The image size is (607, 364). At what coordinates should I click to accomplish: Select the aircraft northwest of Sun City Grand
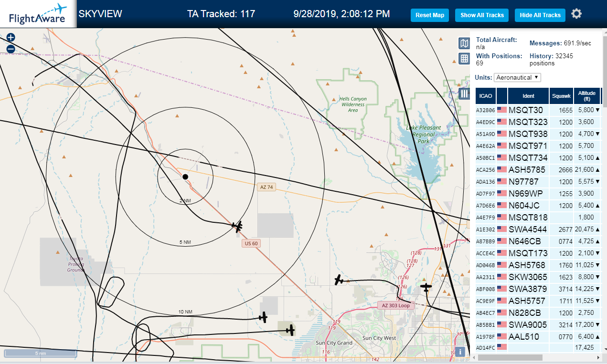[x=290, y=329]
